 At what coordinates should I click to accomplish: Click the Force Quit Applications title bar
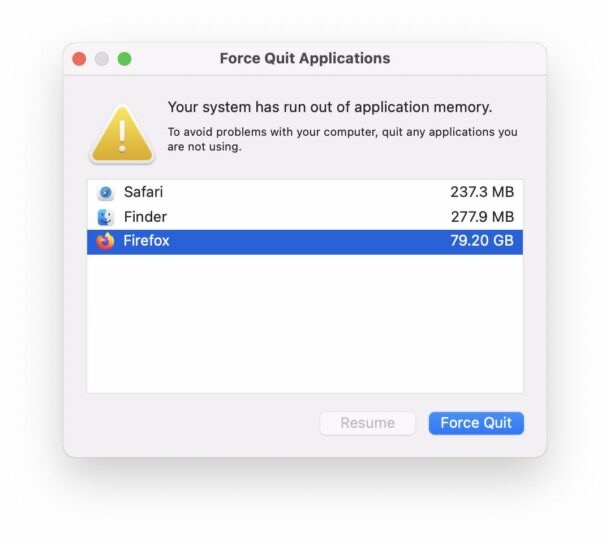305,59
